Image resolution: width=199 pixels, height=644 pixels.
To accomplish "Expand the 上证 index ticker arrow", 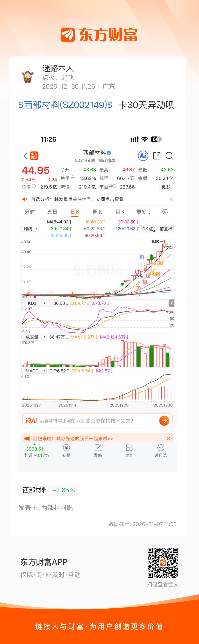I will click(35, 444).
